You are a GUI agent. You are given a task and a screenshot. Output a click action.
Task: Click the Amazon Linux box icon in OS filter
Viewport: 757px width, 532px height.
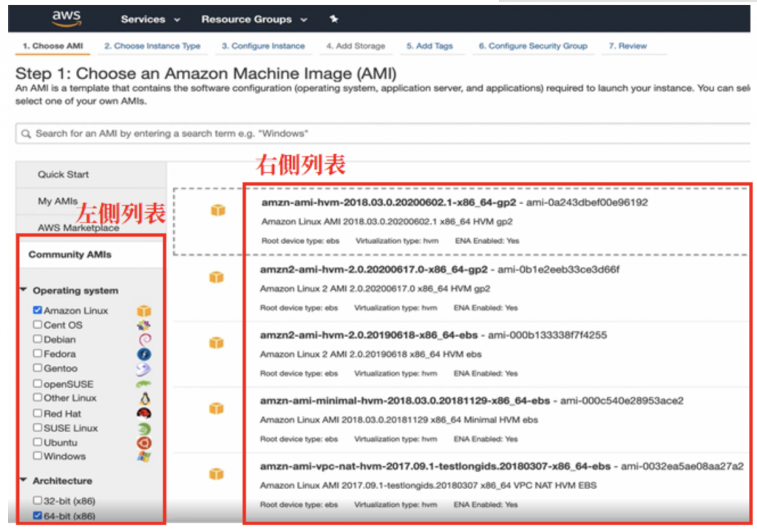coord(144,310)
